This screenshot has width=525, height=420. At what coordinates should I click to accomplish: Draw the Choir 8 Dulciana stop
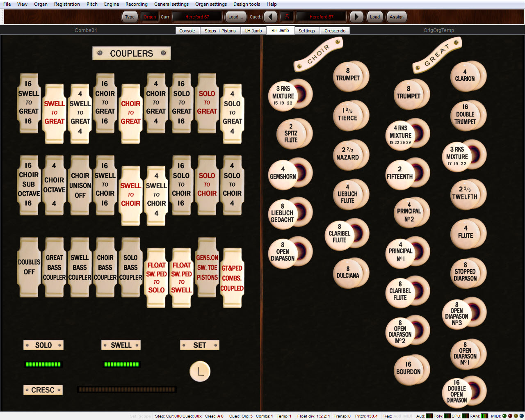tap(348, 273)
